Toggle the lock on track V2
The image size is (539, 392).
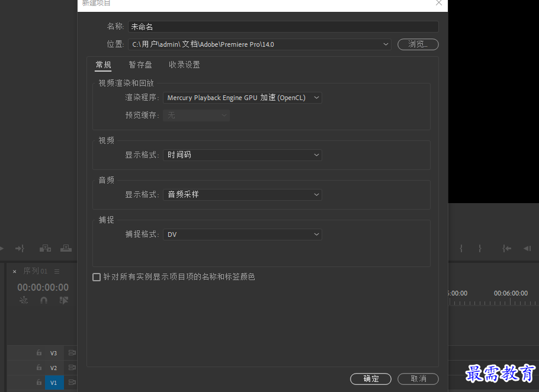[x=39, y=368]
